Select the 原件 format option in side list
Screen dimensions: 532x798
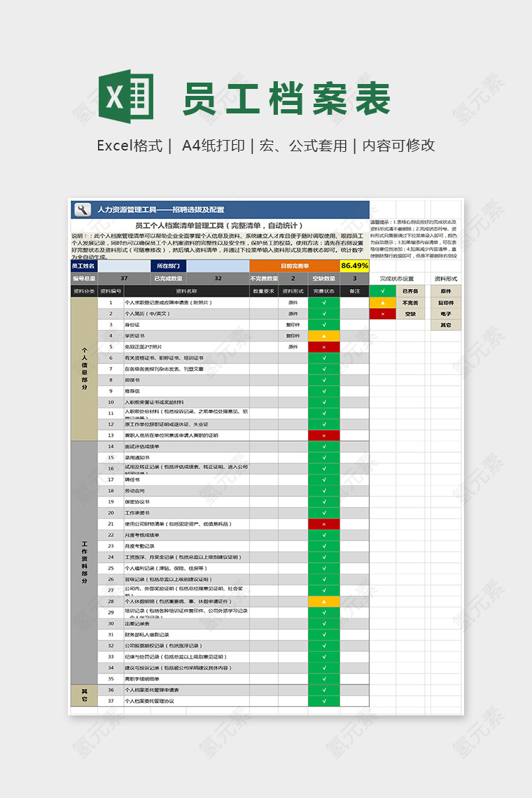point(446,291)
